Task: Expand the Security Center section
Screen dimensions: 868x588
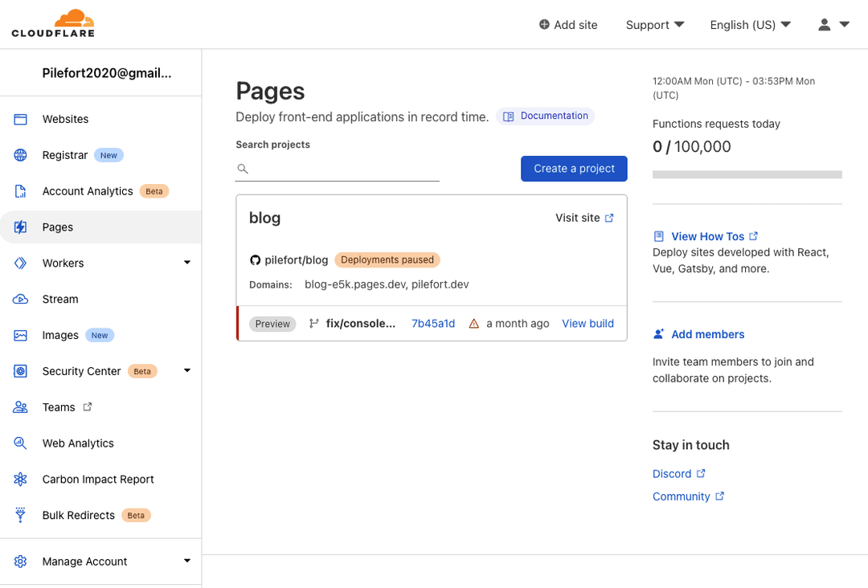Action: click(x=186, y=371)
